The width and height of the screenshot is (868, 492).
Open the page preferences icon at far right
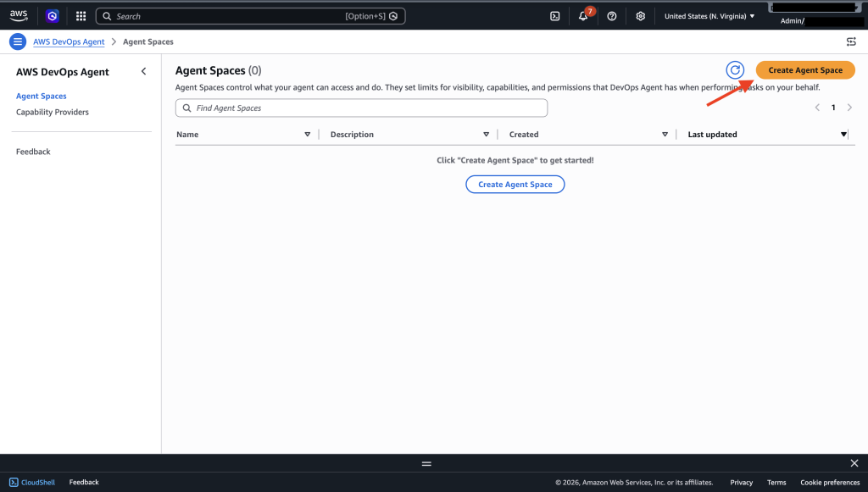click(x=851, y=41)
